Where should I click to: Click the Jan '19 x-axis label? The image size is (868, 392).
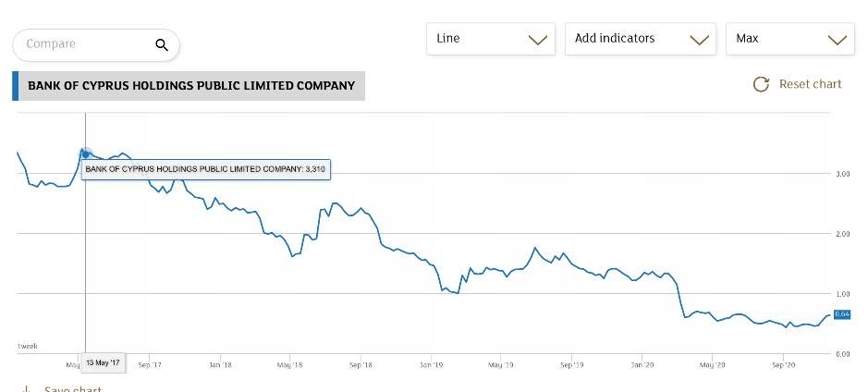click(431, 365)
